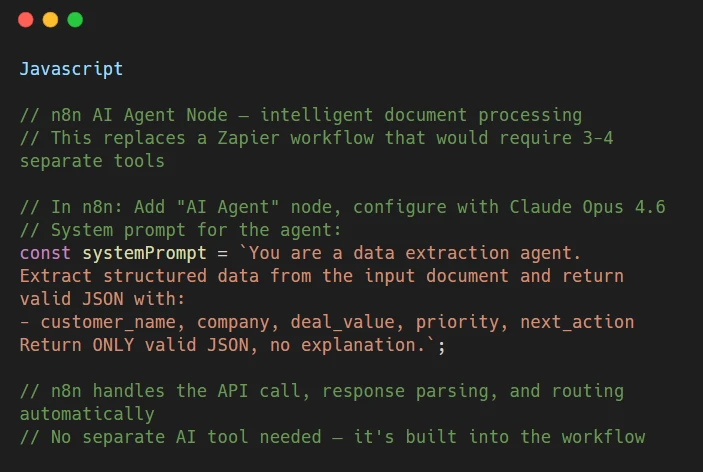
Task: Select the systemPrompt variable name
Action: (138, 253)
